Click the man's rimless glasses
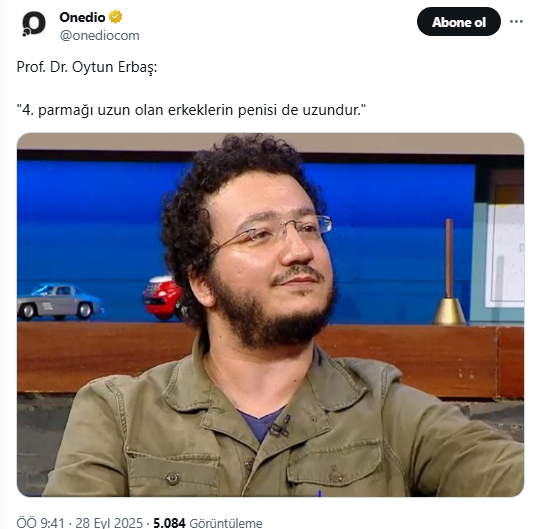534x529 pixels. [272, 231]
